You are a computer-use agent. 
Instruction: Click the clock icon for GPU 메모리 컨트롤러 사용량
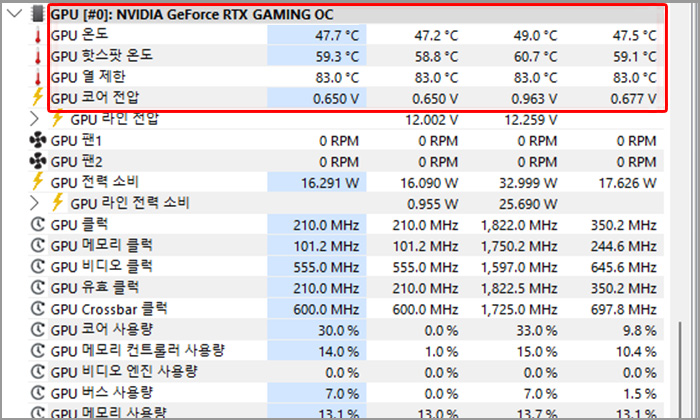click(x=38, y=351)
